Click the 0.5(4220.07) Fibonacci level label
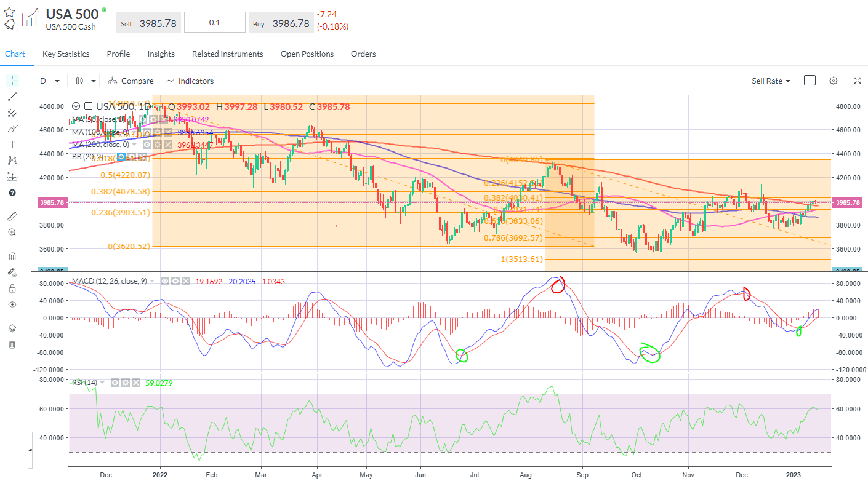 point(126,175)
